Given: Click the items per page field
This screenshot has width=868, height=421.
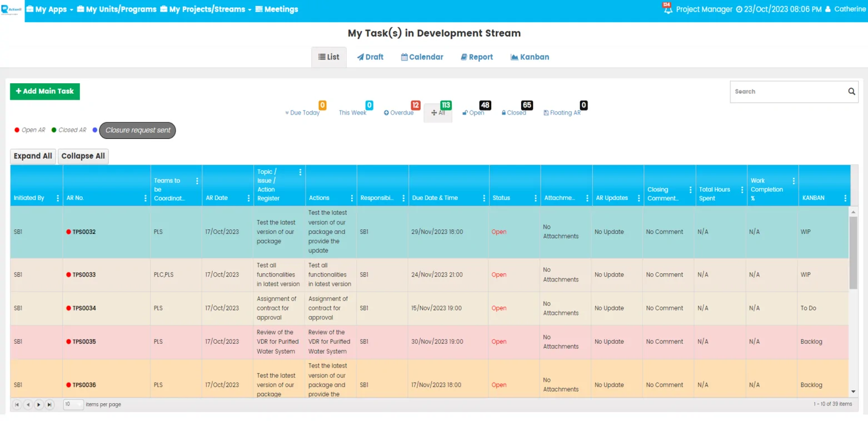Looking at the screenshot, I should pos(73,404).
